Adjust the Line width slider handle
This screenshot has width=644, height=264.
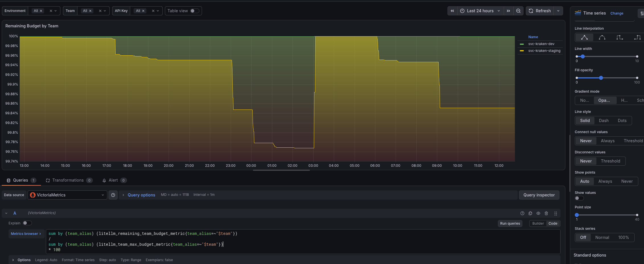pos(583,56)
